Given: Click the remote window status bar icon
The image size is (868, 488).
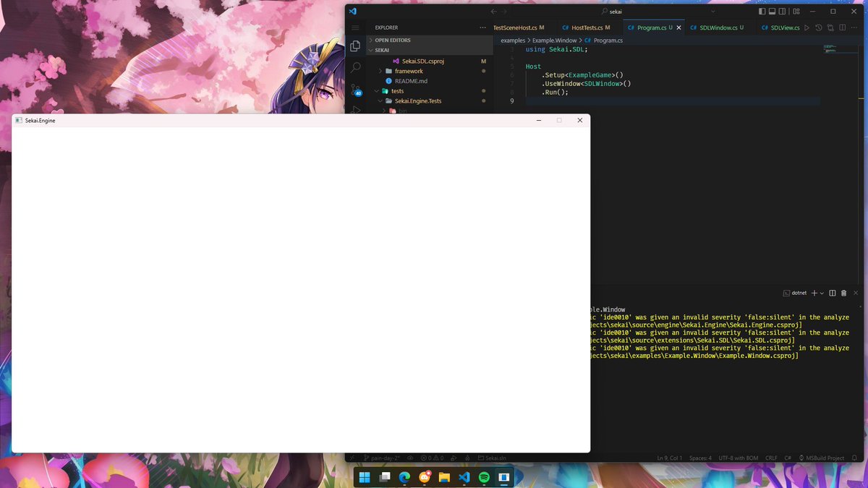Looking at the screenshot, I should [352, 458].
